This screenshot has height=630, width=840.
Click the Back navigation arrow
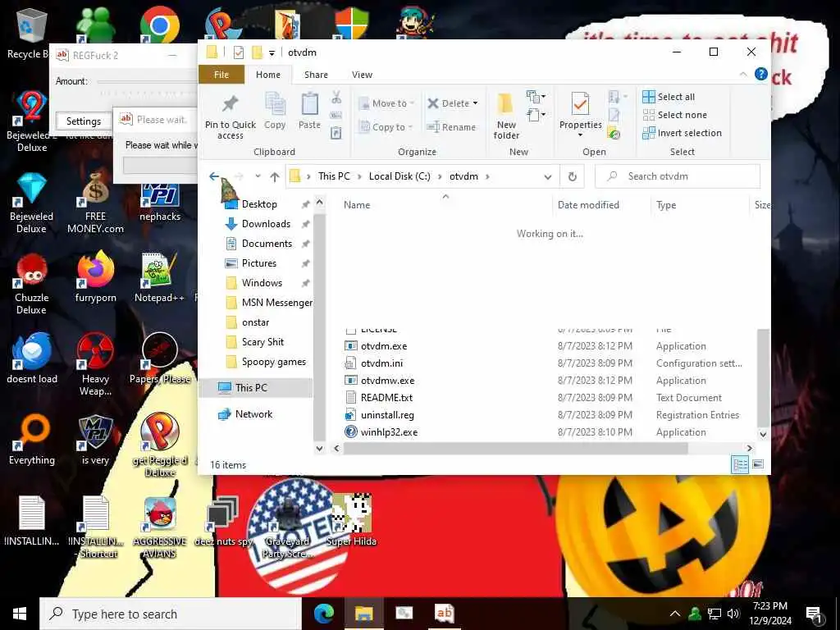(214, 176)
